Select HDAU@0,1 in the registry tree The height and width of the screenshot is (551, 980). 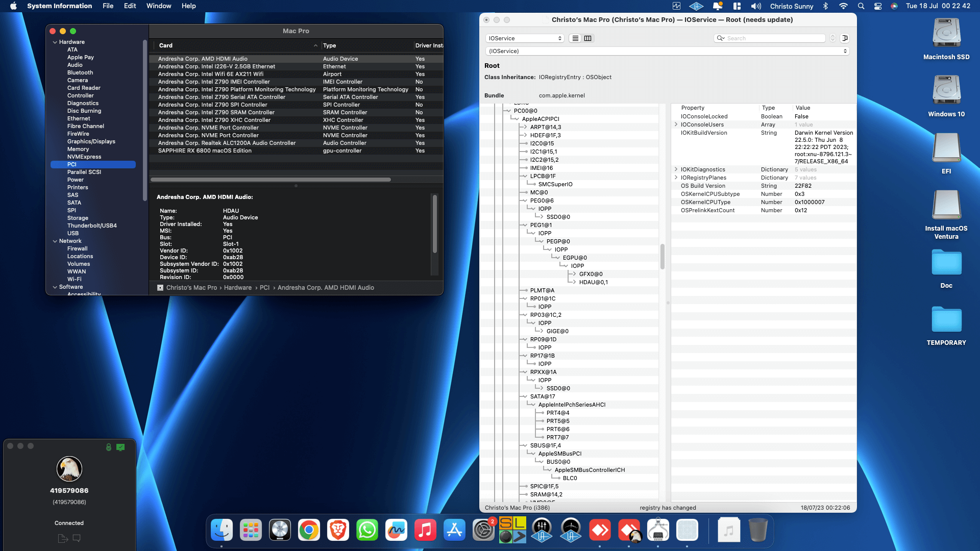click(x=594, y=282)
